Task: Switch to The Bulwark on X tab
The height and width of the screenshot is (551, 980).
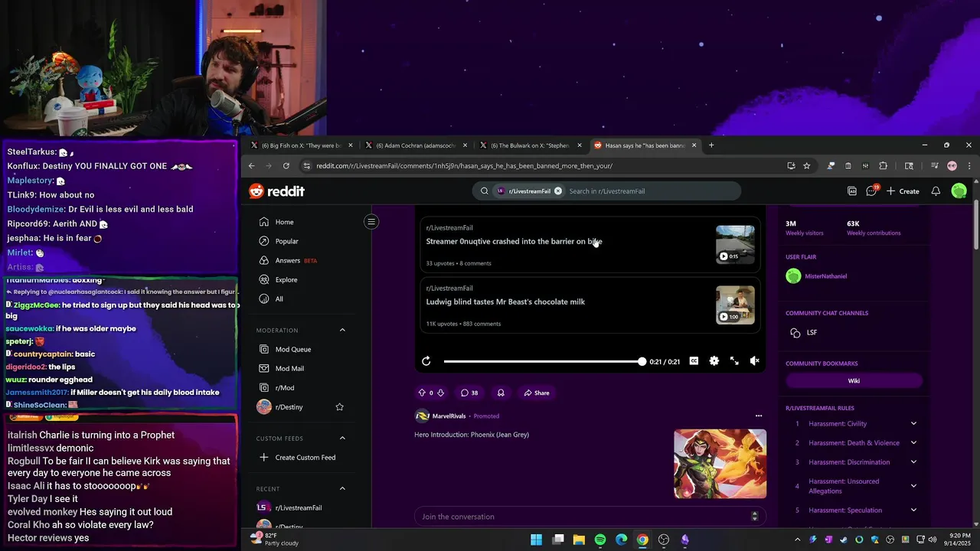Action: [530, 145]
